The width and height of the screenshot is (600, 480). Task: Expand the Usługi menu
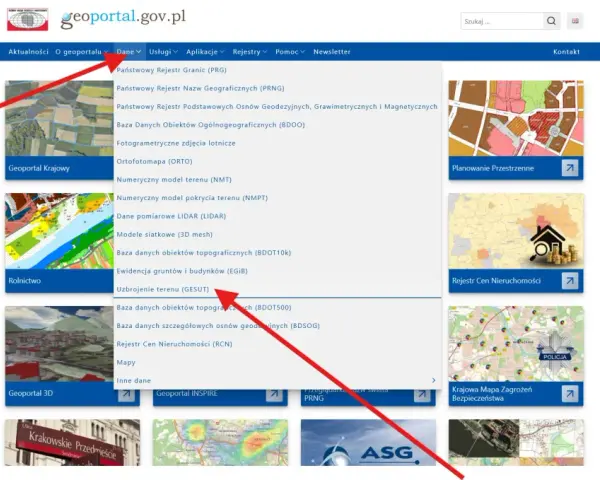[163, 52]
